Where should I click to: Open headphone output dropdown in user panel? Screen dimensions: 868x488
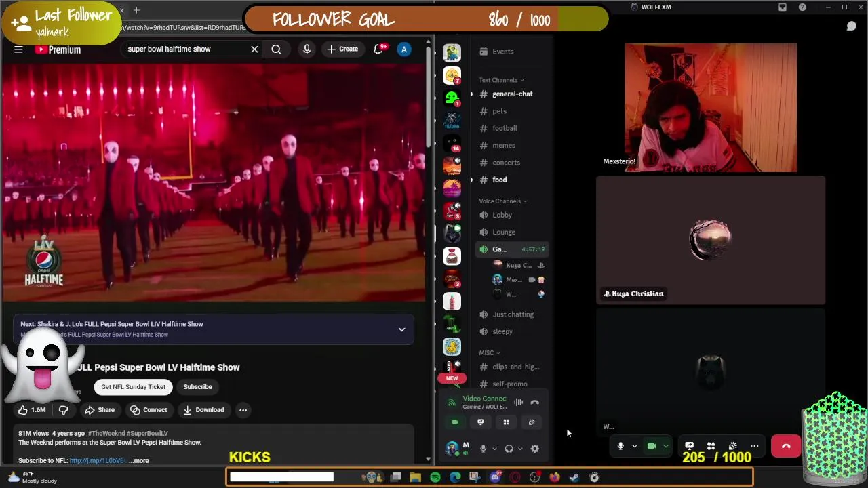(x=519, y=448)
